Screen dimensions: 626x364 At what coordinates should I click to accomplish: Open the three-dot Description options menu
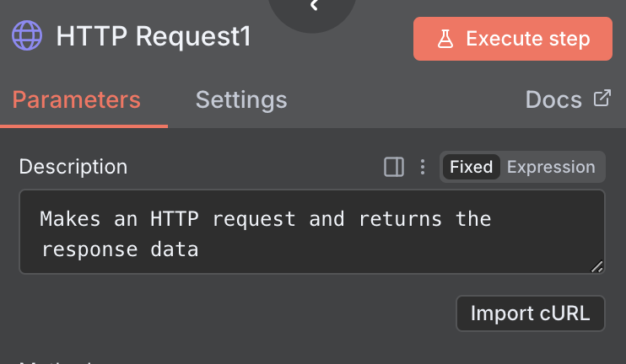click(x=423, y=167)
